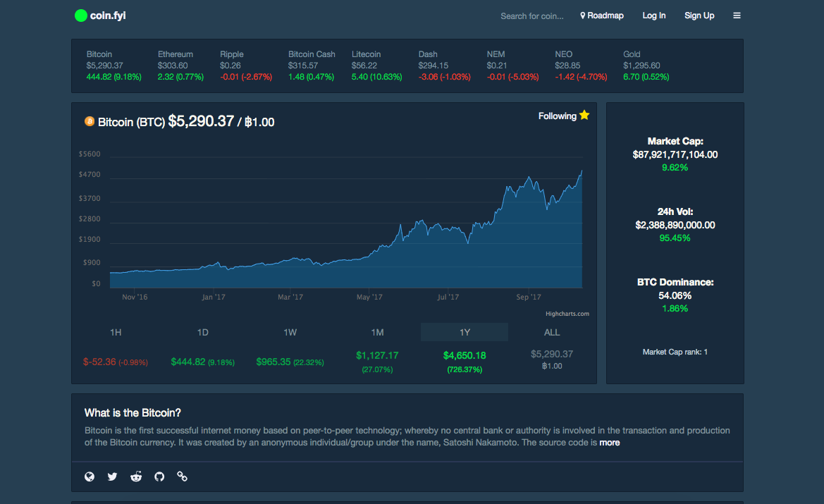Open the Litecoin ticker entry
Image resolution: width=824 pixels, height=504 pixels.
[x=377, y=66]
